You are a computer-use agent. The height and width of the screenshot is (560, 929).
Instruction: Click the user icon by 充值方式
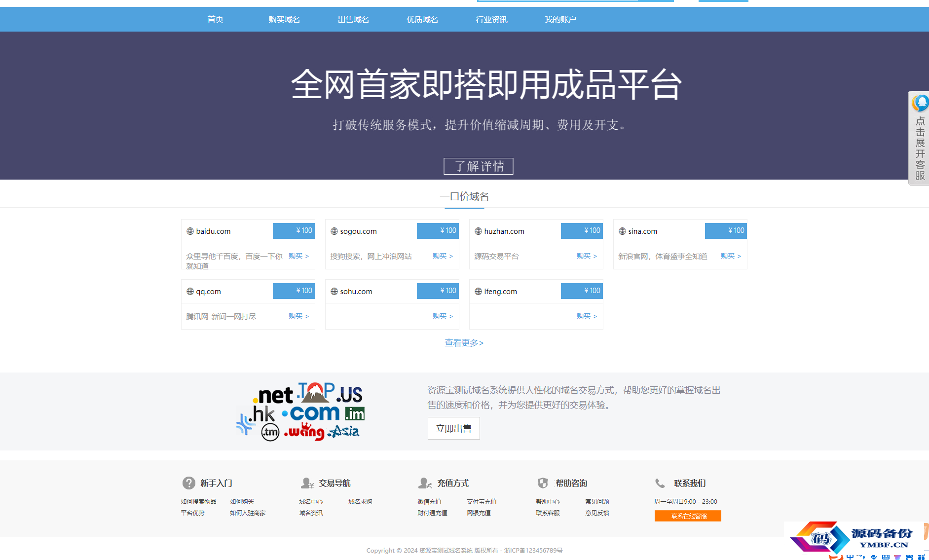[x=425, y=483]
